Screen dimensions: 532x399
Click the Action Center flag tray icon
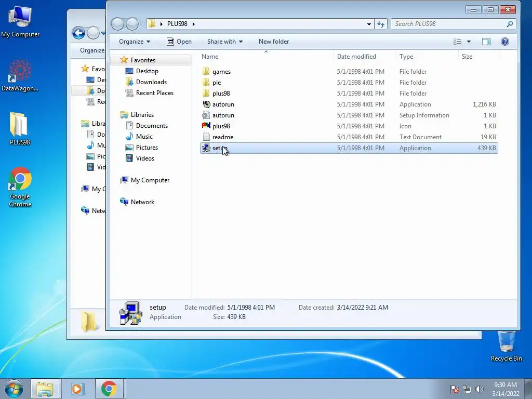click(x=454, y=389)
